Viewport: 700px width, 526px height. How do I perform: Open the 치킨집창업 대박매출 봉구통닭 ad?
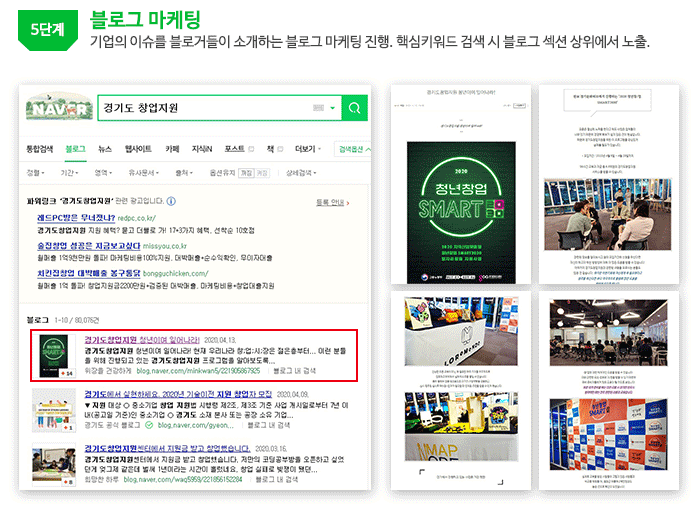pyautogui.click(x=89, y=273)
